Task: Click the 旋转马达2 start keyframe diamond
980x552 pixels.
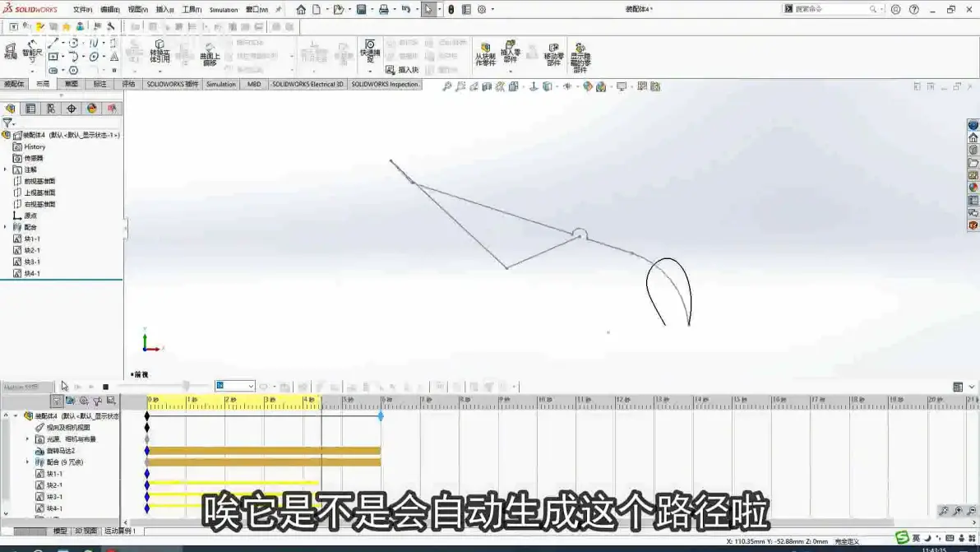Action: click(x=147, y=451)
